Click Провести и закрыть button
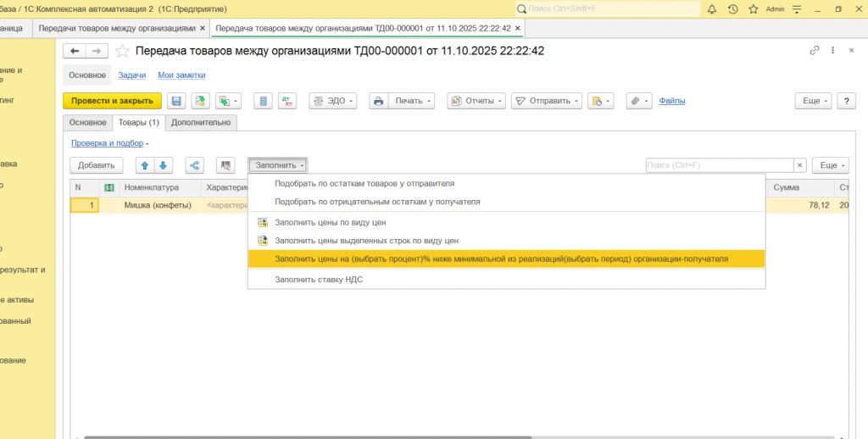The image size is (868, 439). tap(113, 101)
